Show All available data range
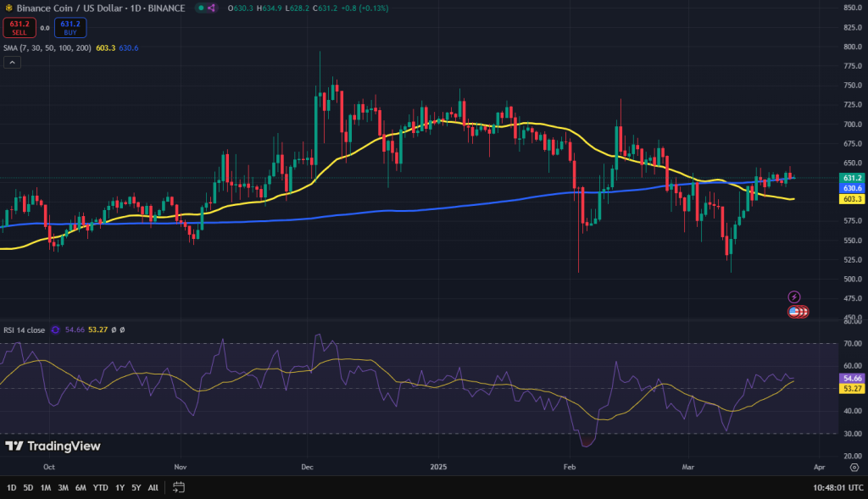The image size is (868, 499). tap(153, 488)
